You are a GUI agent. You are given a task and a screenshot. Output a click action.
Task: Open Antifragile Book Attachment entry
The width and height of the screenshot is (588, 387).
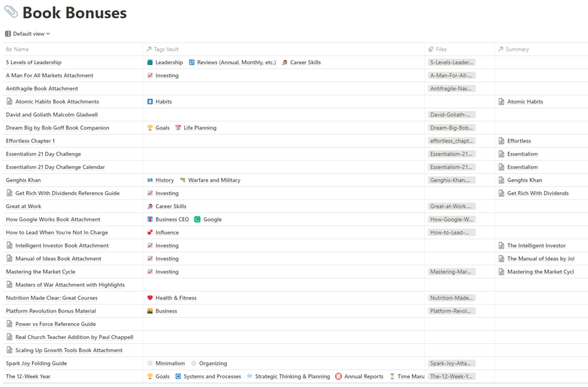42,88
